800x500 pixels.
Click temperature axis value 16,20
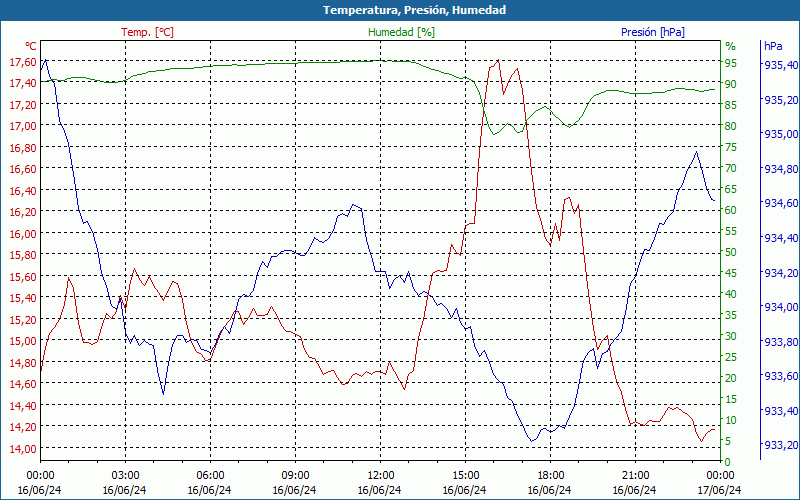coord(23,211)
